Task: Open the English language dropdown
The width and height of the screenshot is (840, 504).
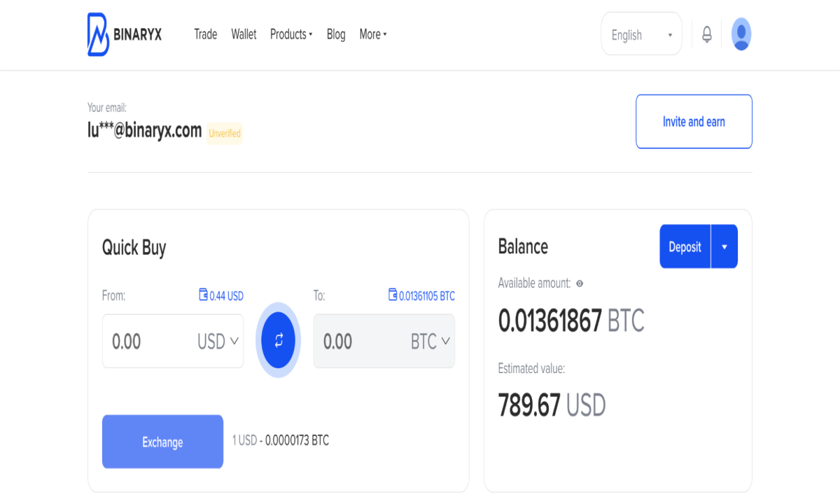Action: [641, 34]
